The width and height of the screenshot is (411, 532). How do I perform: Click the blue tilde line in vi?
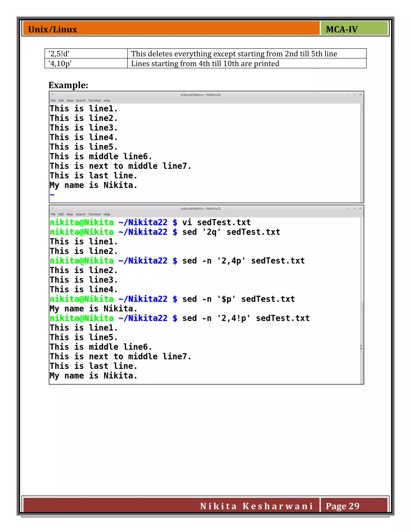point(52,195)
